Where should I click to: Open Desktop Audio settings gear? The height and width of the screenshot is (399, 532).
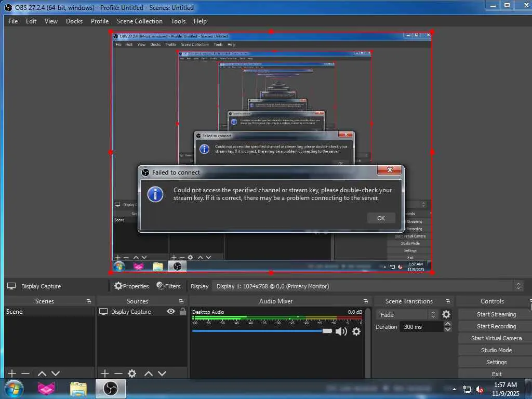356,331
